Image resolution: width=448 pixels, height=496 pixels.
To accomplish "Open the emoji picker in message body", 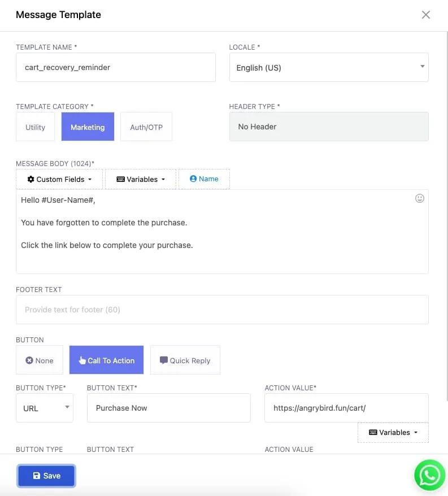I will point(420,198).
